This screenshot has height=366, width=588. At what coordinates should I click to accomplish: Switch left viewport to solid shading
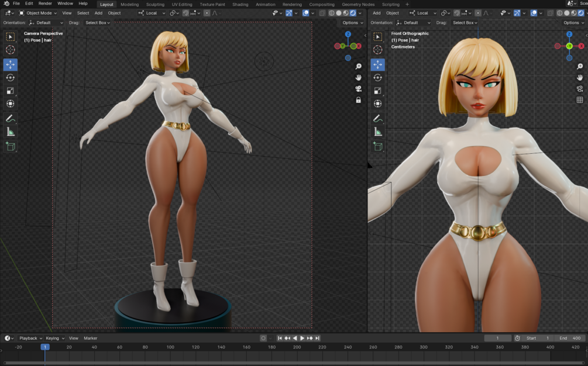click(339, 13)
